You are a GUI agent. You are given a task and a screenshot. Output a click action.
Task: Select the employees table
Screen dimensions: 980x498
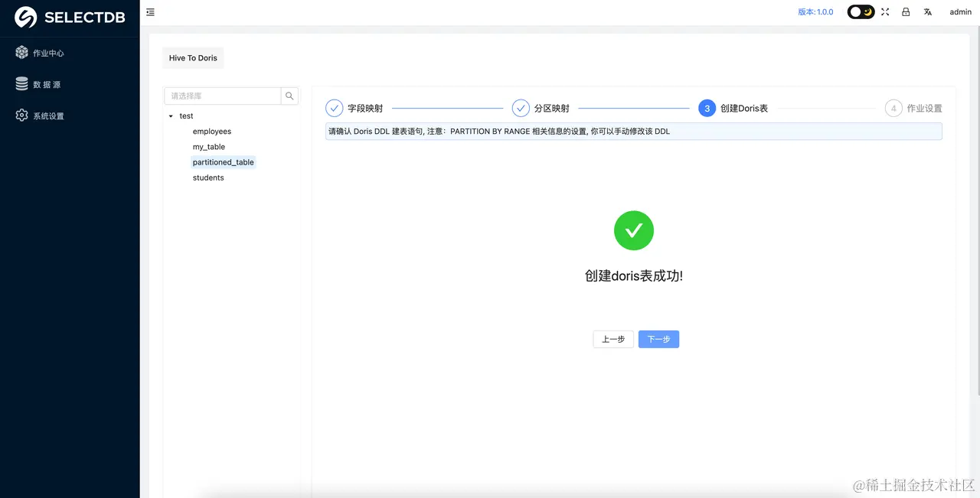211,131
